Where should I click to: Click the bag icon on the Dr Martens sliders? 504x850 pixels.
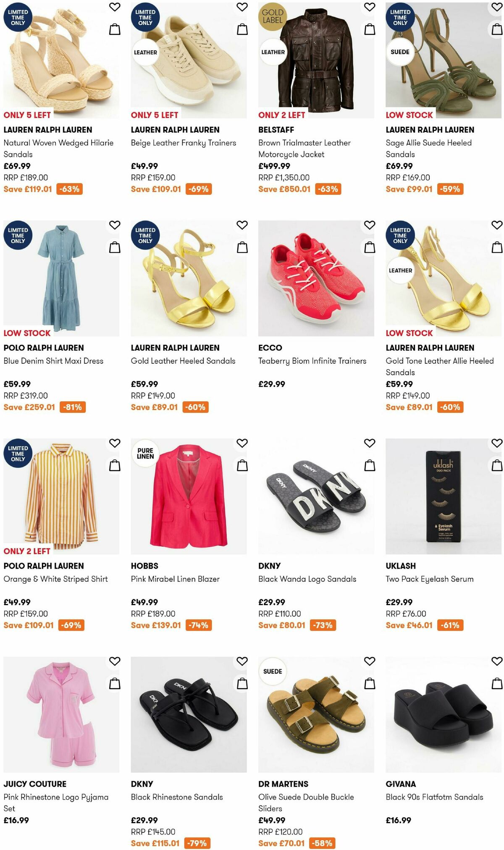coord(368,684)
